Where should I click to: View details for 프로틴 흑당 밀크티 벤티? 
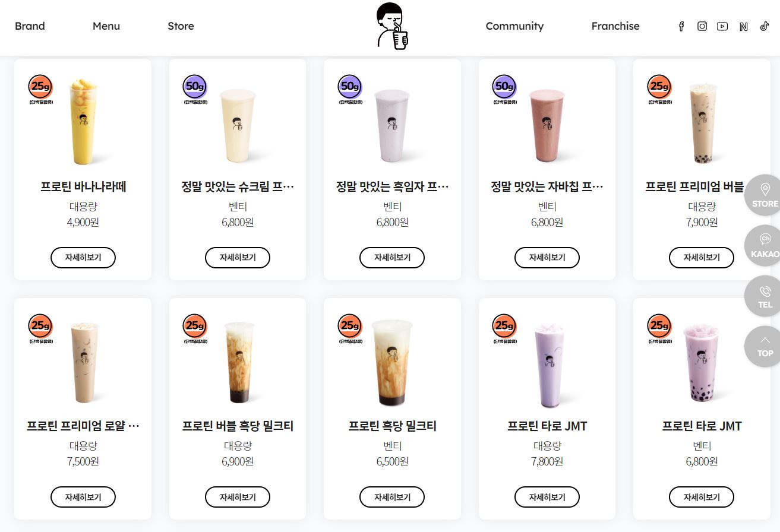392,497
